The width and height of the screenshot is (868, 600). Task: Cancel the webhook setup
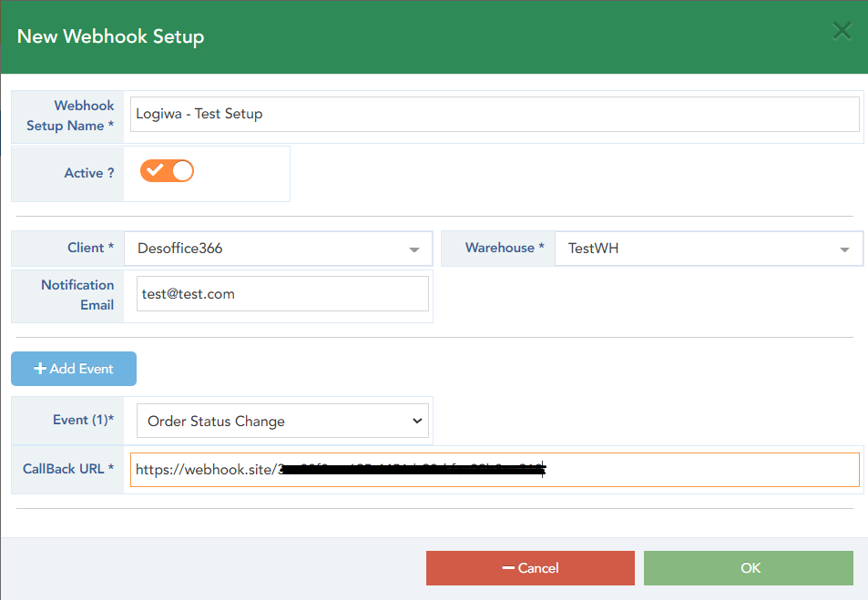pos(530,567)
